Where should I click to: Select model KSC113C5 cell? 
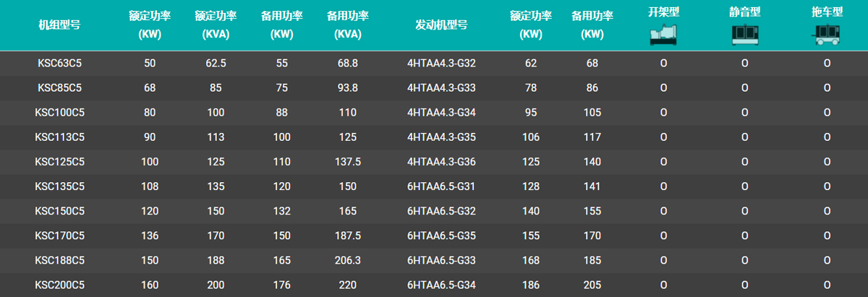tap(59, 137)
